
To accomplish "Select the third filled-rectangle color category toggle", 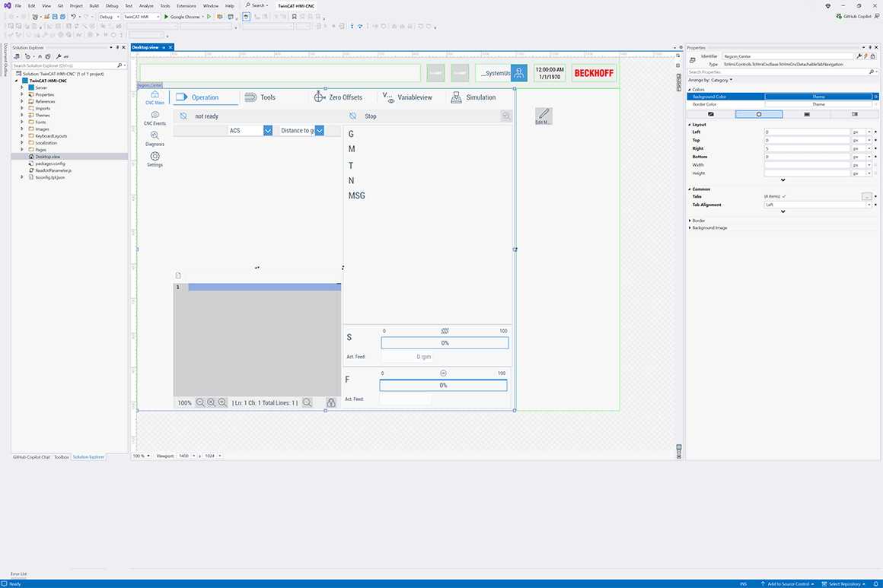I will click(806, 114).
